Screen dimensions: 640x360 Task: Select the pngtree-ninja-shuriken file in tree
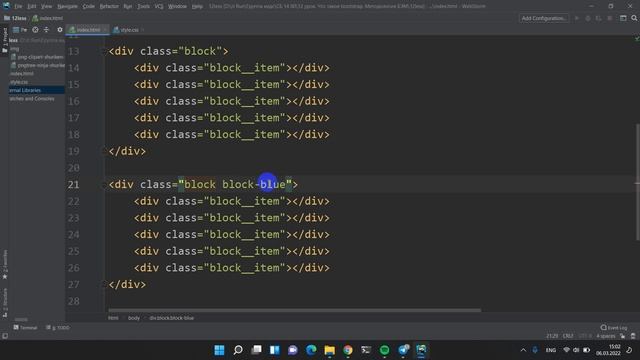click(38, 65)
